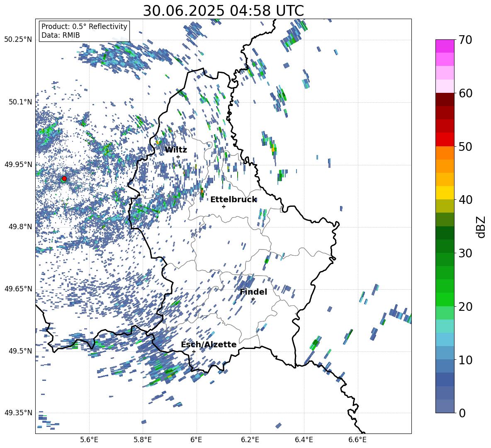The image size is (491, 448).
Task: Click the 50.1°N latitude label
Action: pos(20,102)
